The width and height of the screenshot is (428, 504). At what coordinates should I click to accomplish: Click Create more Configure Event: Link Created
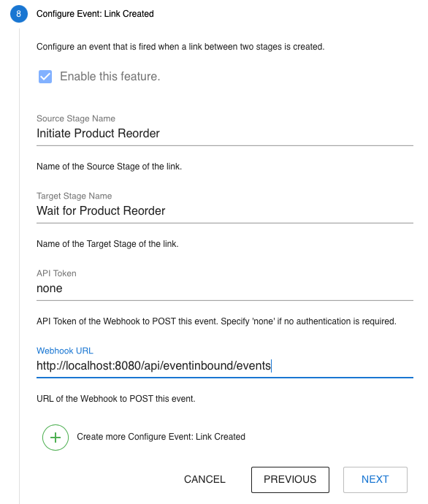[161, 437]
